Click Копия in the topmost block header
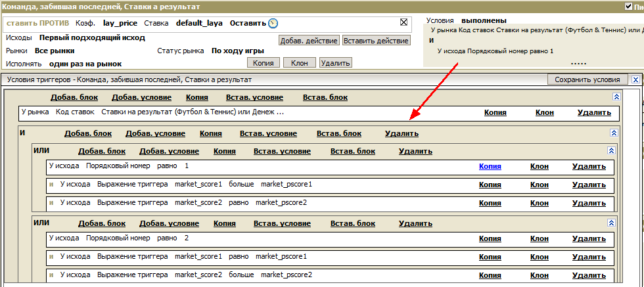 click(x=196, y=97)
